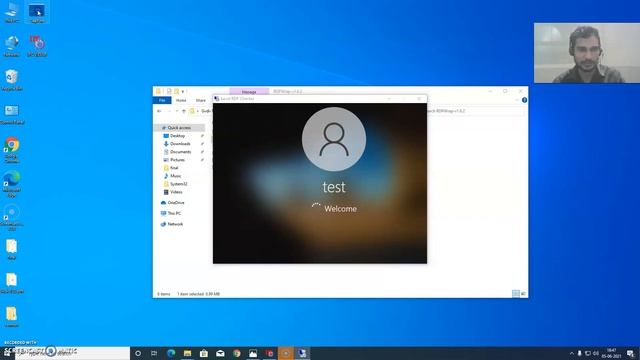The image size is (640, 360).
Task: Open Downloads in Quick access list
Action: (180, 144)
